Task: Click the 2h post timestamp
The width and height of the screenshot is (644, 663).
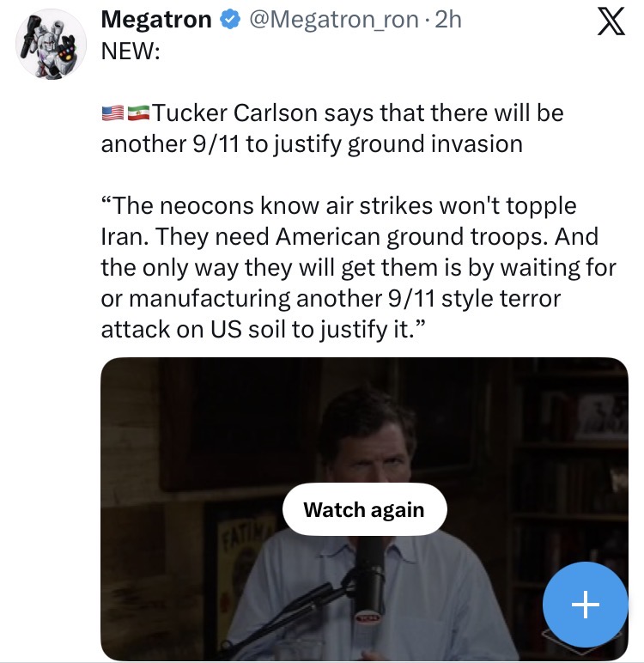Action: click(x=447, y=20)
